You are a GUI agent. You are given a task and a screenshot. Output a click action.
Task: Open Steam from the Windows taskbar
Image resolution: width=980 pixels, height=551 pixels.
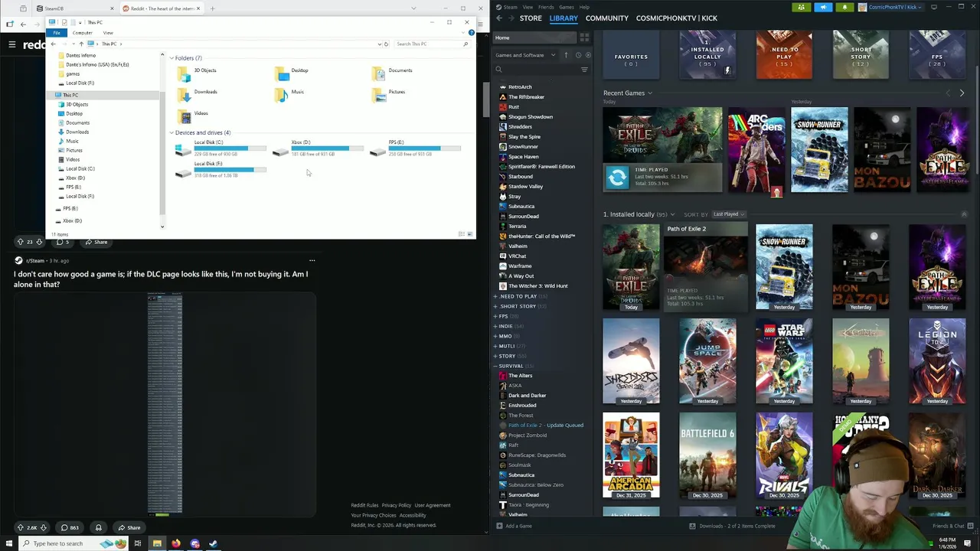213,543
